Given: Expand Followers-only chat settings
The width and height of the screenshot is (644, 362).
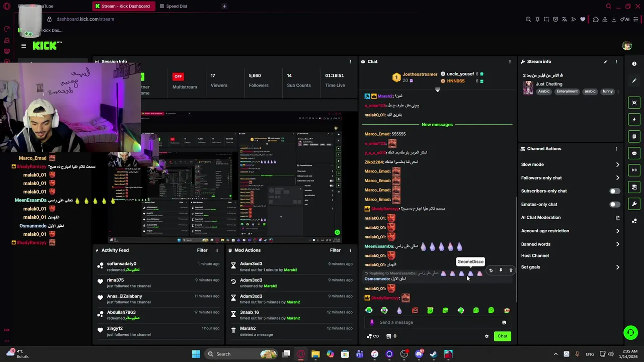Looking at the screenshot, I should (618, 178).
